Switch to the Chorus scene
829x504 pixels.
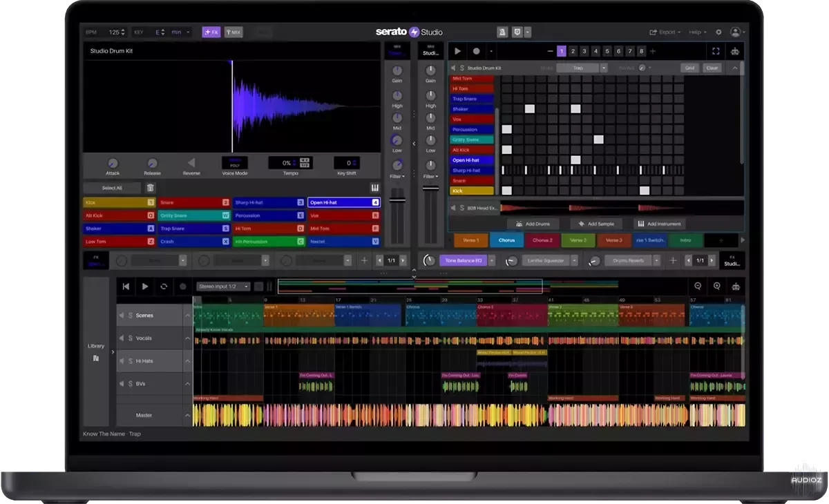pyautogui.click(x=506, y=240)
